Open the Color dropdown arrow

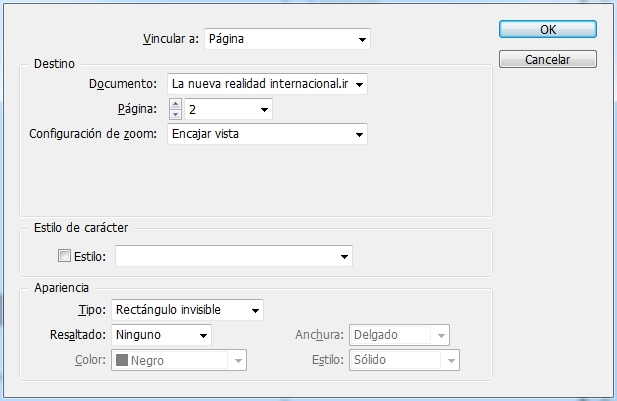click(238, 360)
